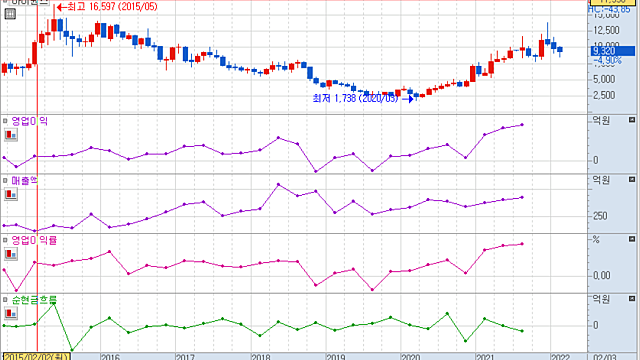This screenshot has height=360, width=640.
Task: Click the 12,500 price axis label
Action: click(x=606, y=31)
